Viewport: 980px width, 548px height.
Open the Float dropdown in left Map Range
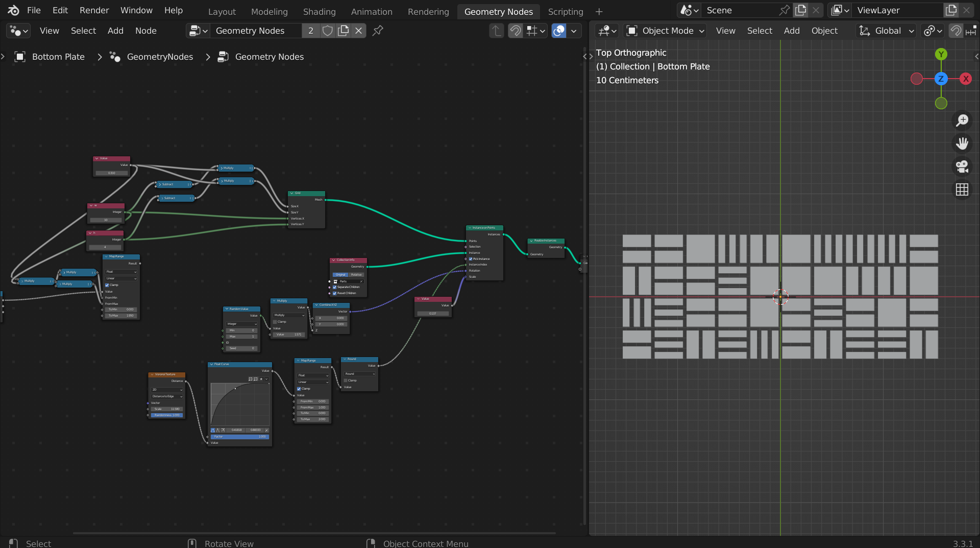point(121,272)
